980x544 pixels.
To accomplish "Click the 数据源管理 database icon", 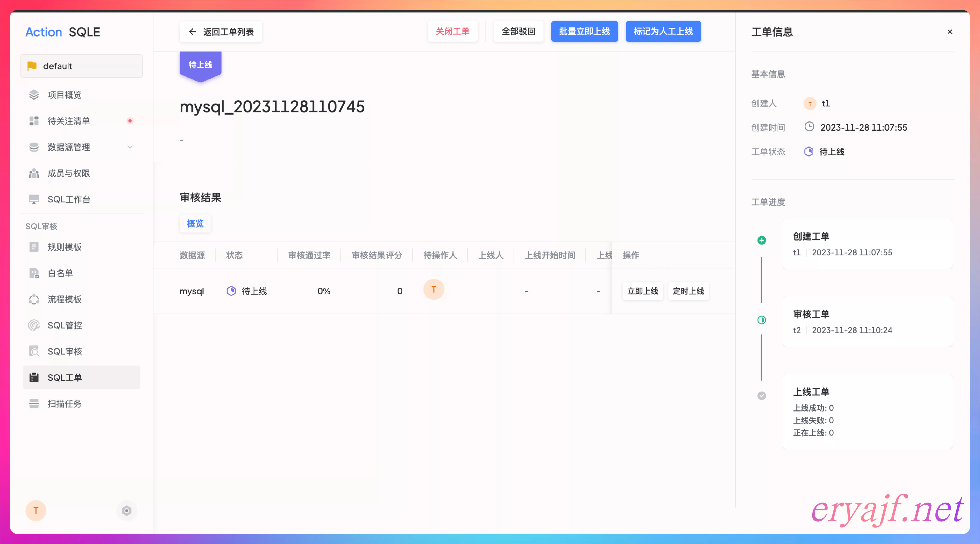I will point(34,147).
